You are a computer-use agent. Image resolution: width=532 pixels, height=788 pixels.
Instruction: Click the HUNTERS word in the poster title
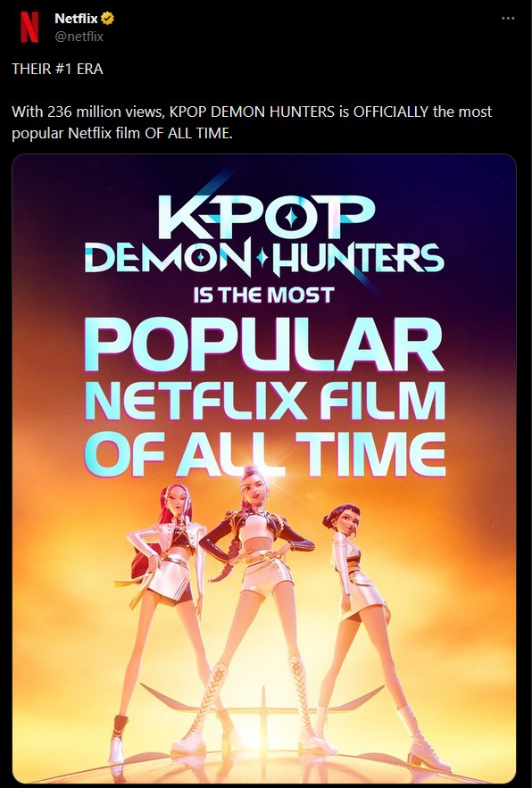pos(358,260)
